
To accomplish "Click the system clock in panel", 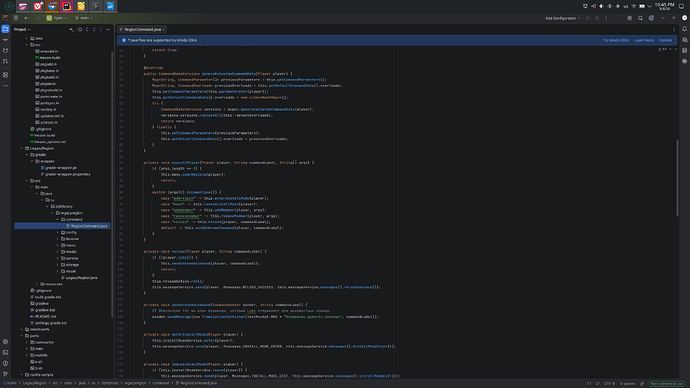I will point(664,6).
